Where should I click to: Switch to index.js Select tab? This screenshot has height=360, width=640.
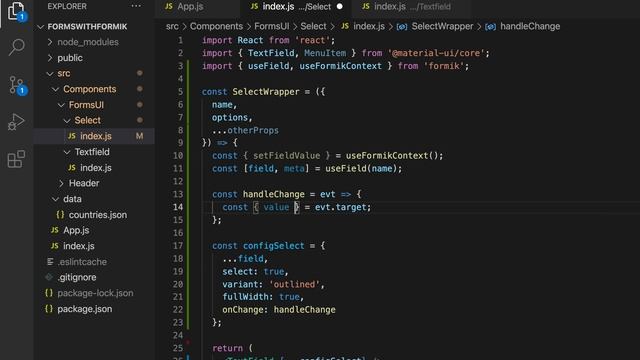click(x=296, y=7)
